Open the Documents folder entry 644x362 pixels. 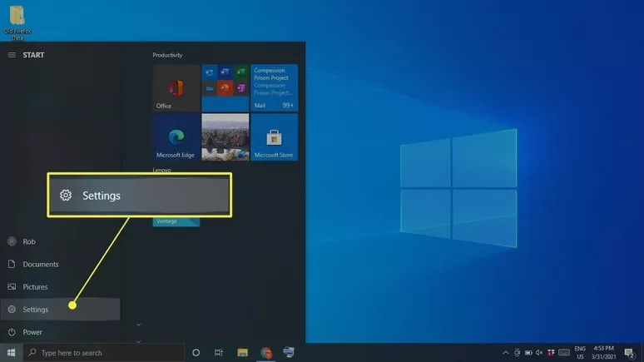[x=60, y=264]
